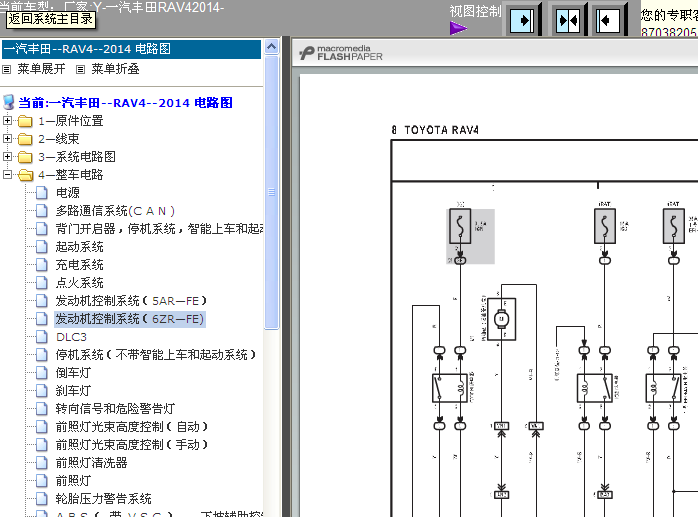Viewport: 698px width, 517px height.
Task: Click the view control right-arrow panel icon
Action: point(522,20)
